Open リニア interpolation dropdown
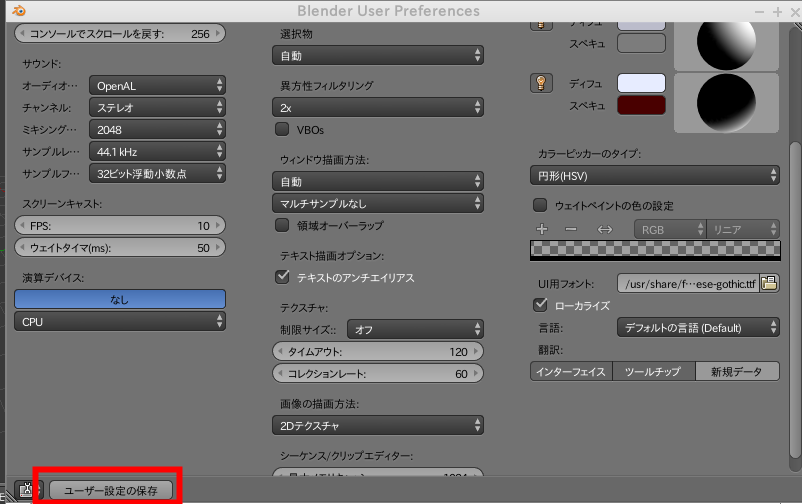This screenshot has width=802, height=504. pyautogui.click(x=743, y=229)
